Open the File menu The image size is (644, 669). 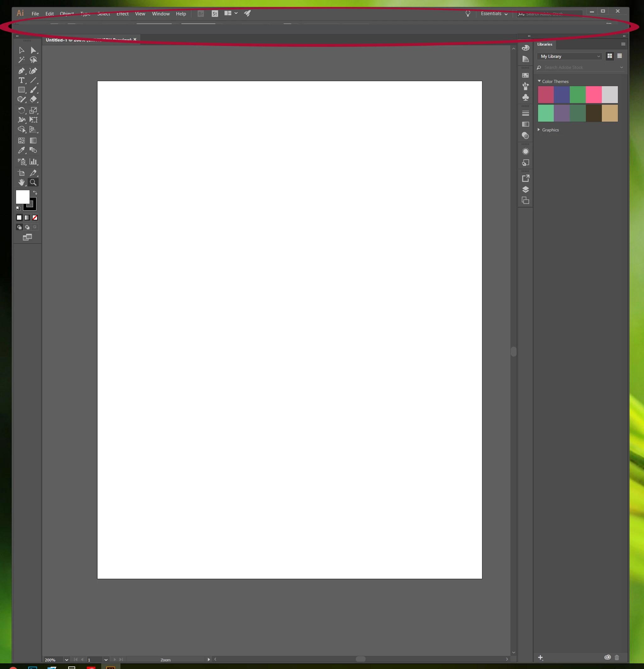(x=35, y=14)
